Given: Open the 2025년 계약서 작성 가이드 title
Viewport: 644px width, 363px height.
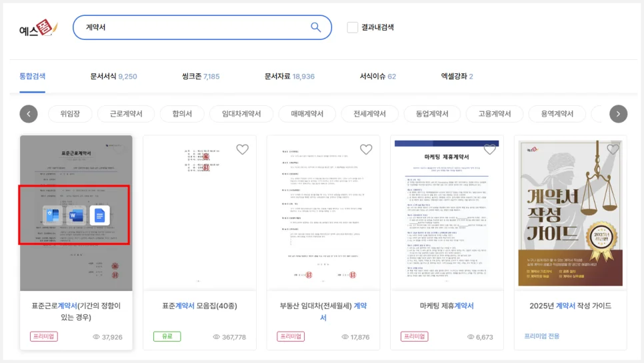Looking at the screenshot, I should pyautogui.click(x=570, y=306).
